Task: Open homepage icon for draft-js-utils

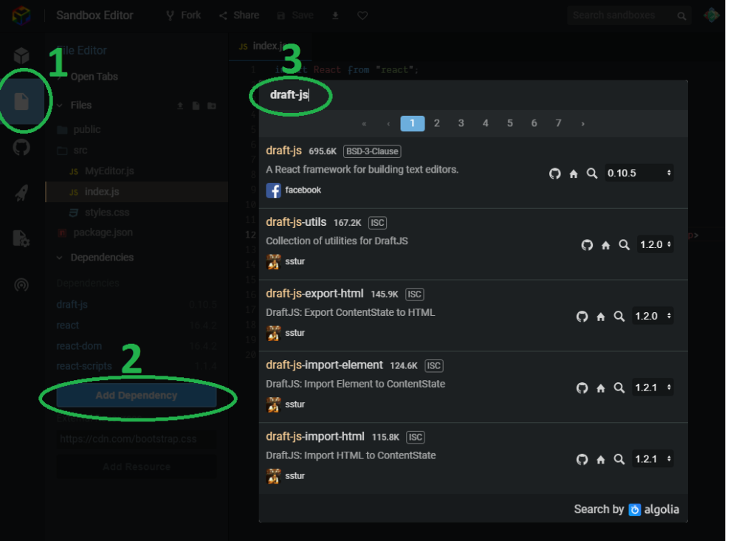Action: 605,245
